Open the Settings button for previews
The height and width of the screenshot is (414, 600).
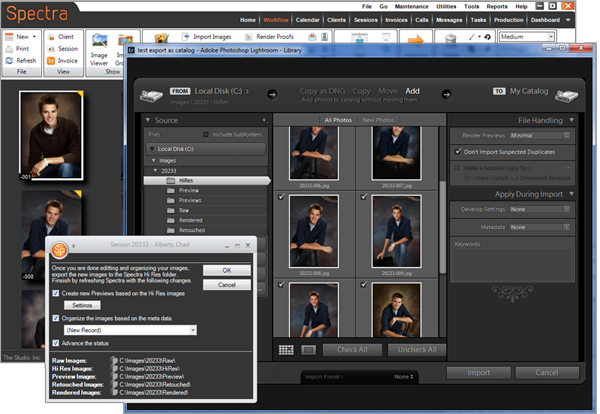point(82,305)
